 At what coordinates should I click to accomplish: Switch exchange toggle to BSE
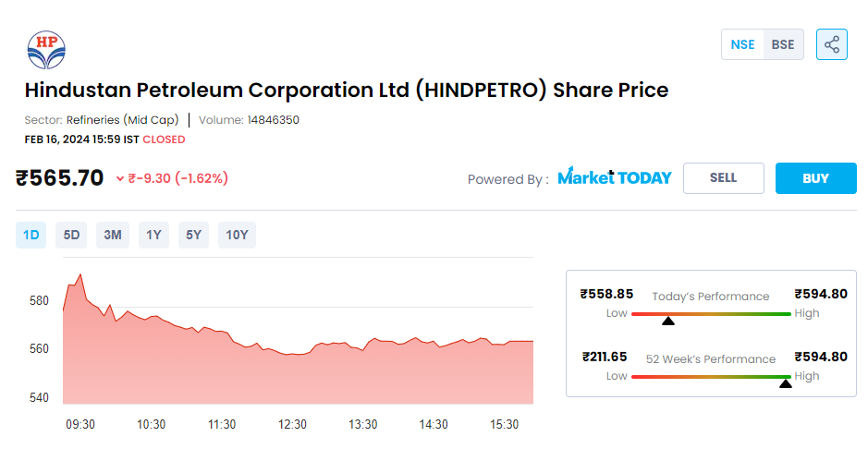click(783, 44)
